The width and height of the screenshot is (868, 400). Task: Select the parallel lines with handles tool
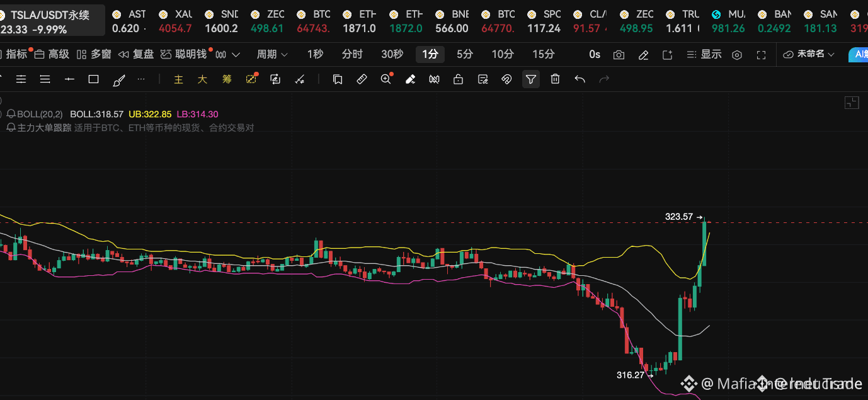[x=21, y=79]
